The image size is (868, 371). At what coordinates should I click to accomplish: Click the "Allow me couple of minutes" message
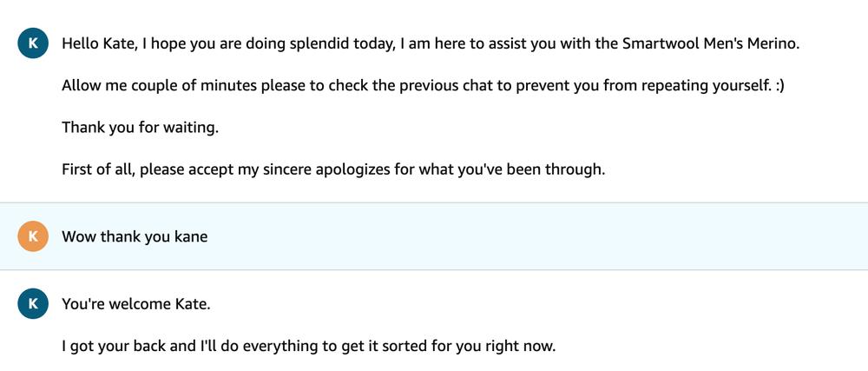pyautogui.click(x=423, y=86)
